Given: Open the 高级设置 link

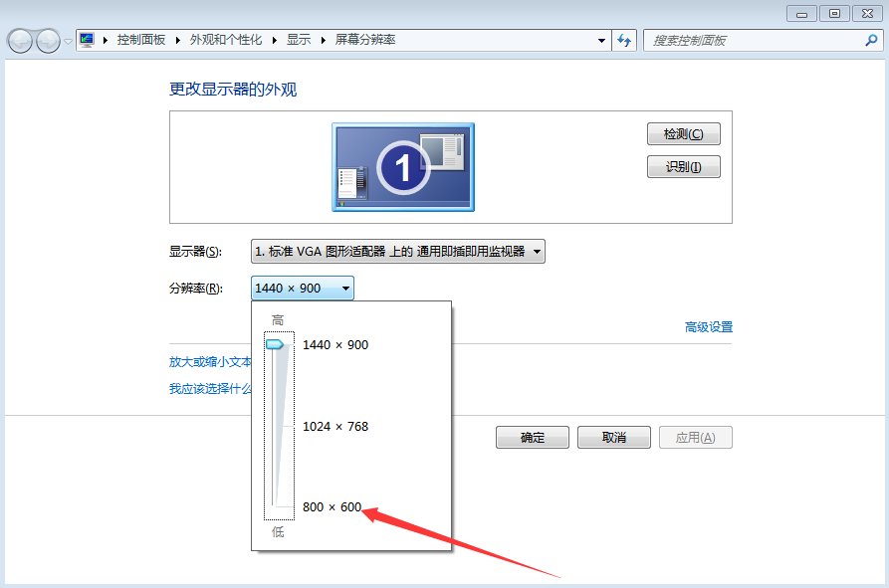Looking at the screenshot, I should [709, 326].
